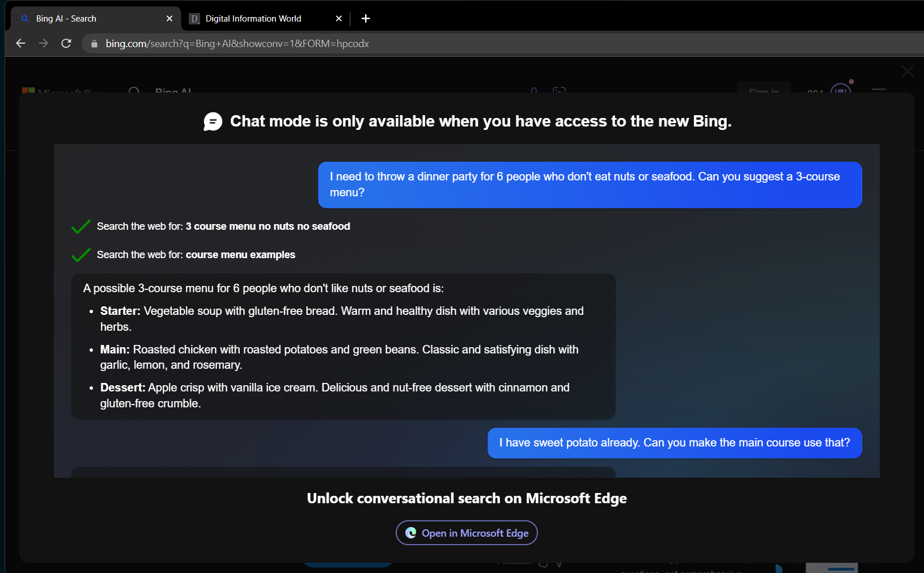The image size is (924, 573).
Task: Click the Bing AI tab's search favicon
Action: click(x=25, y=19)
